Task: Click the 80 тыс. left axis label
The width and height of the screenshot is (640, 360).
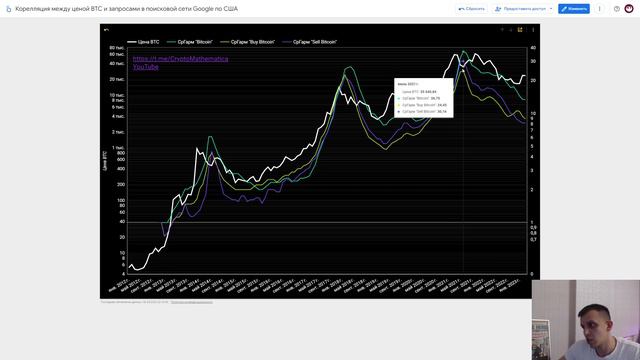Action: point(117,48)
